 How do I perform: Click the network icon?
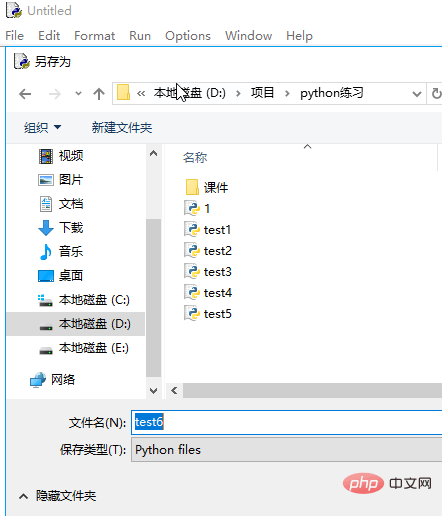click(x=38, y=380)
